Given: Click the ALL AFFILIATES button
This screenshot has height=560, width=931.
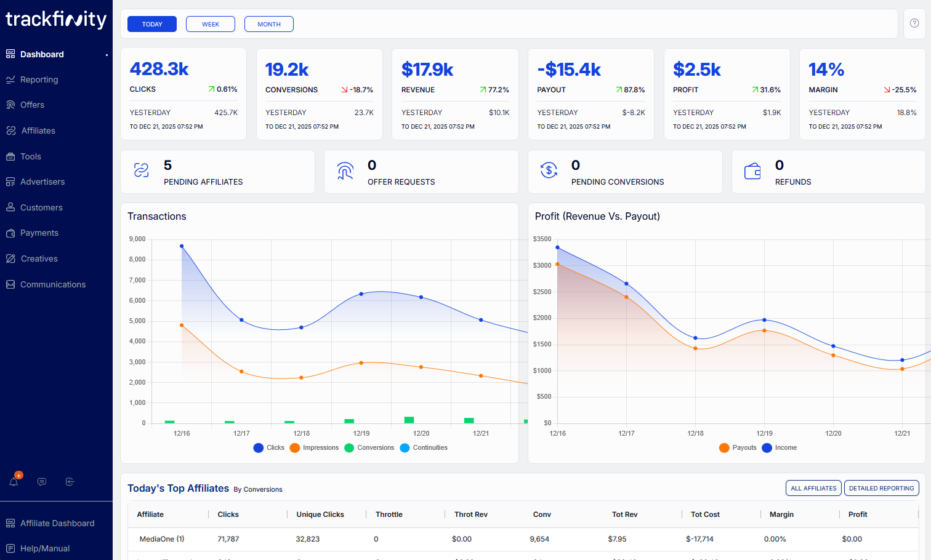Looking at the screenshot, I should tap(813, 488).
